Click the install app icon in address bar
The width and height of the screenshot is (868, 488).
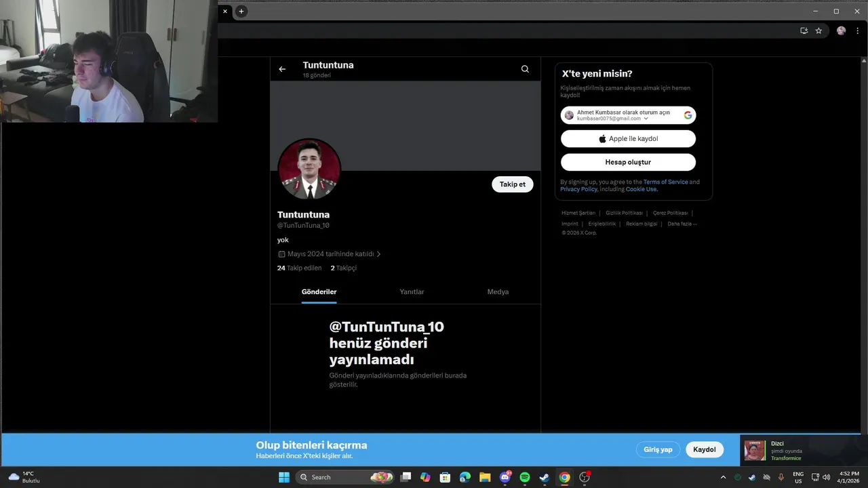click(x=804, y=30)
